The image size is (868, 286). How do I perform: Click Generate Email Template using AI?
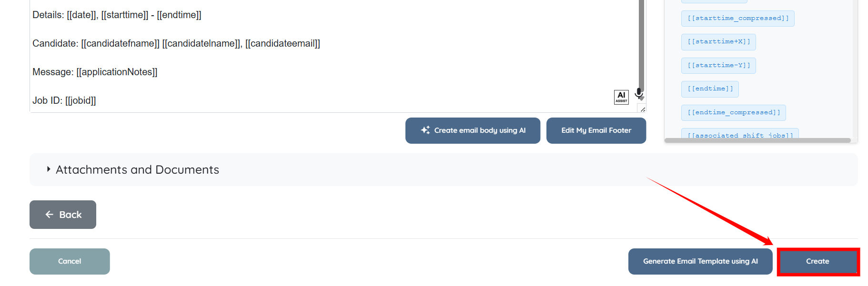coord(700,261)
